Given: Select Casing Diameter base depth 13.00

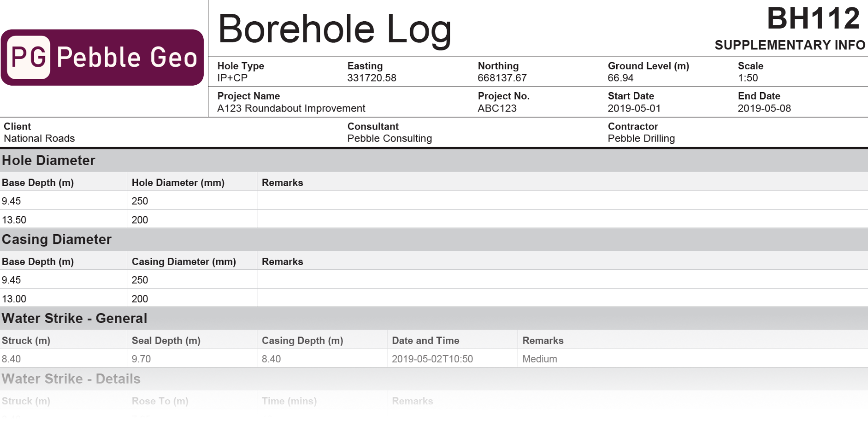Looking at the screenshot, I should (x=14, y=299).
